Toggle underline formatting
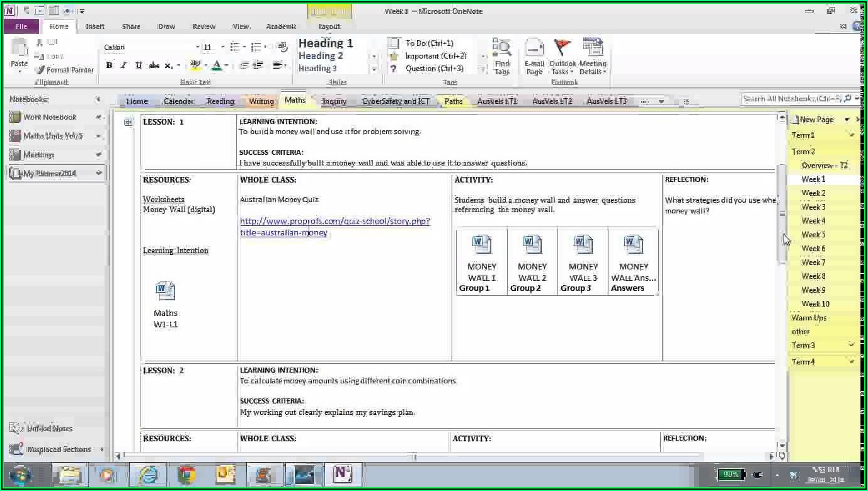Screen dimensions: 868x491 (139, 65)
